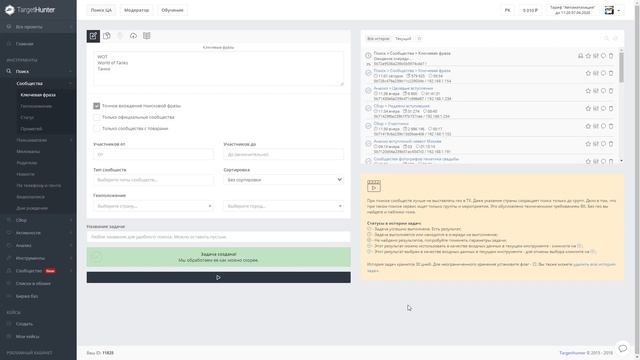Open the city selection dropdown
The width and height of the screenshot is (640, 360).
click(x=284, y=206)
